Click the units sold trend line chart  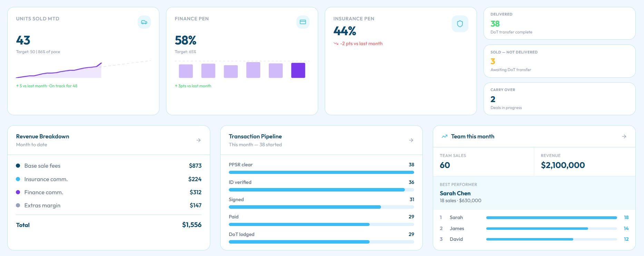coord(83,70)
